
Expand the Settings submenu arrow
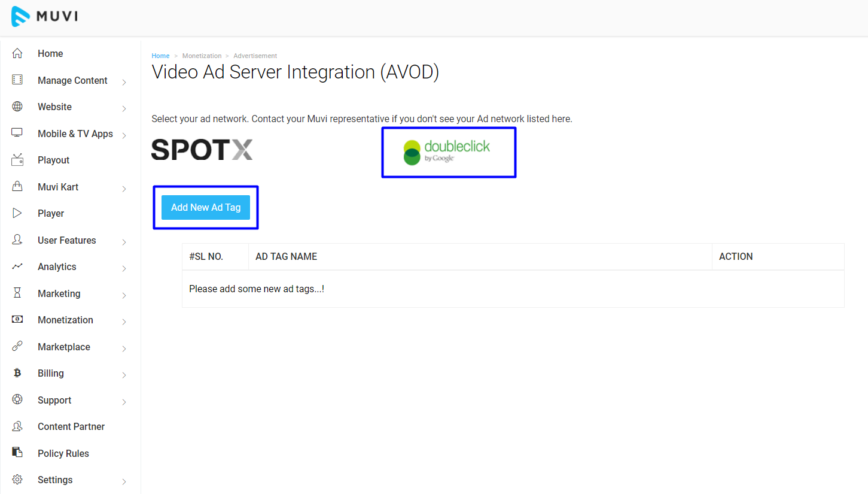tap(124, 481)
